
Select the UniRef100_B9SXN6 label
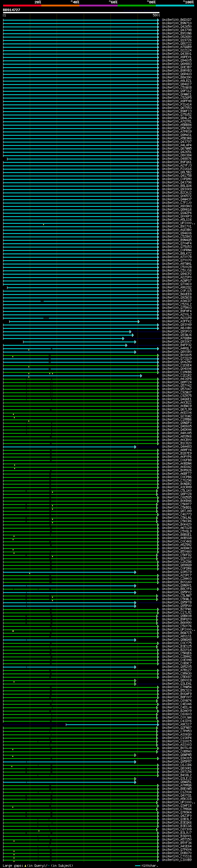[177, 33]
